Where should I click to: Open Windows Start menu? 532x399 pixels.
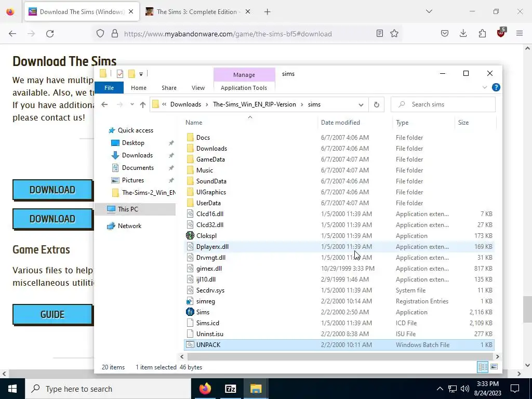(x=12, y=389)
